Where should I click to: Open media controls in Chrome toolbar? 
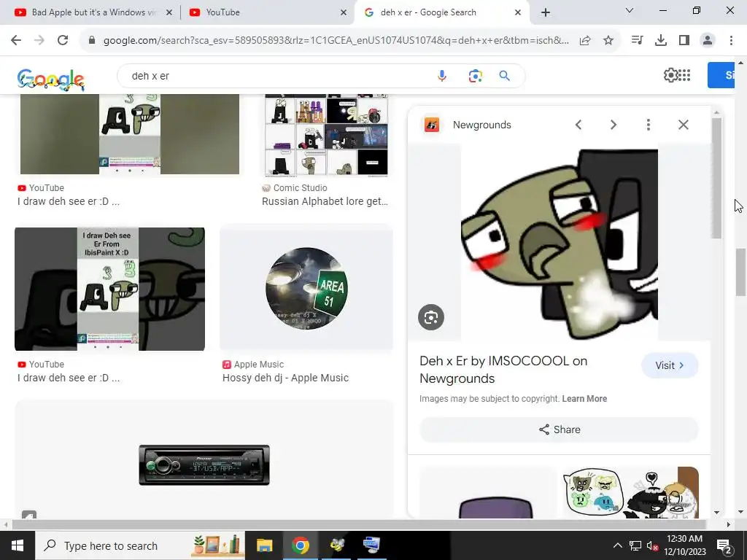[x=637, y=41]
